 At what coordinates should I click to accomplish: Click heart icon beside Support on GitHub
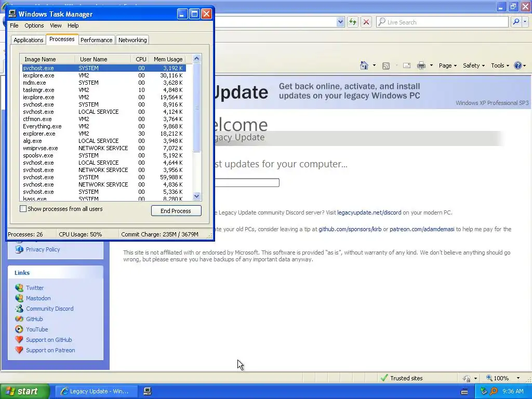19,340
